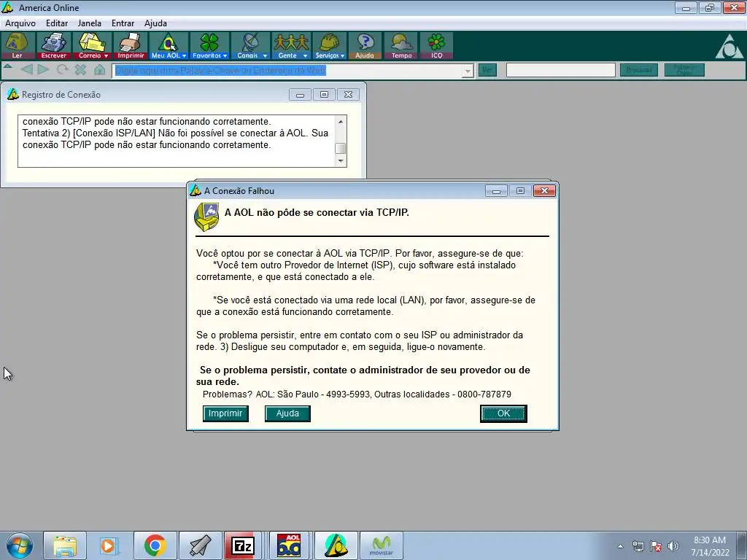Screen dimensions: 747x560
Task: Open the Ler mail icon
Action: click(18, 46)
